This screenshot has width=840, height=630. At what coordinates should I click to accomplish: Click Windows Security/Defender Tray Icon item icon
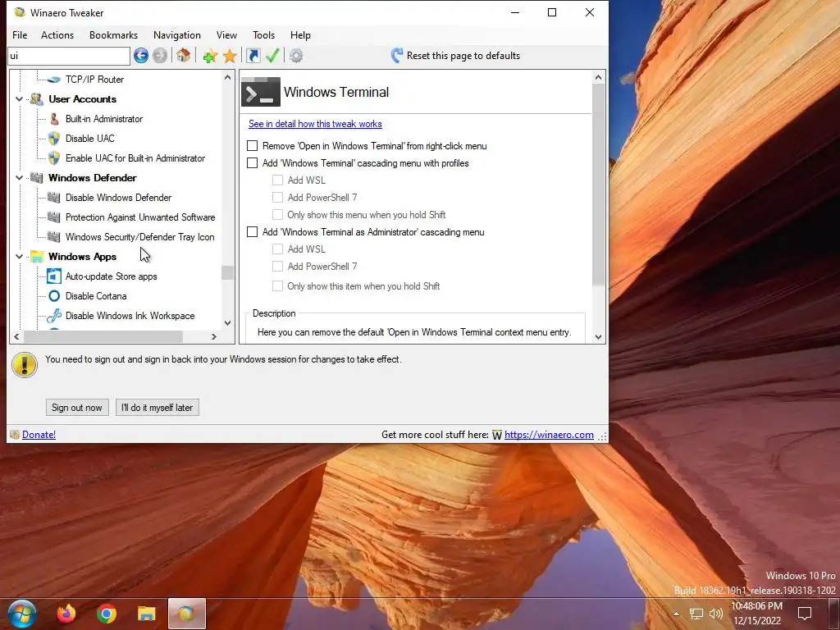tap(53, 237)
